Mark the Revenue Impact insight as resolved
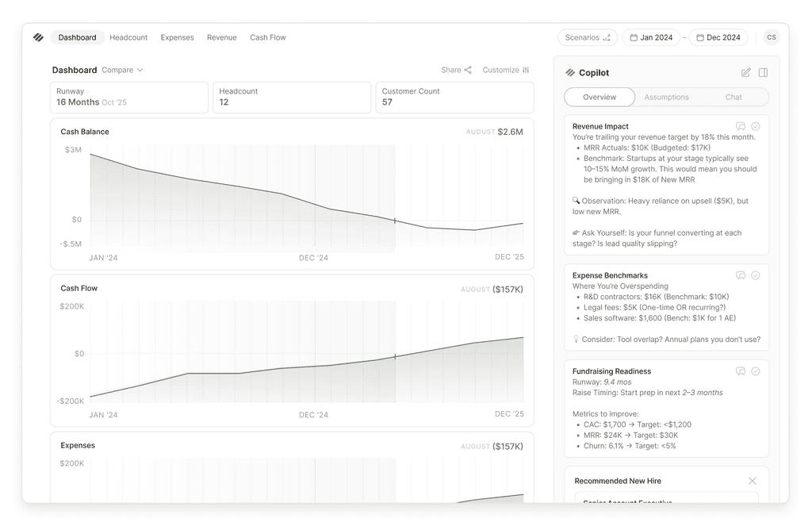 755,125
